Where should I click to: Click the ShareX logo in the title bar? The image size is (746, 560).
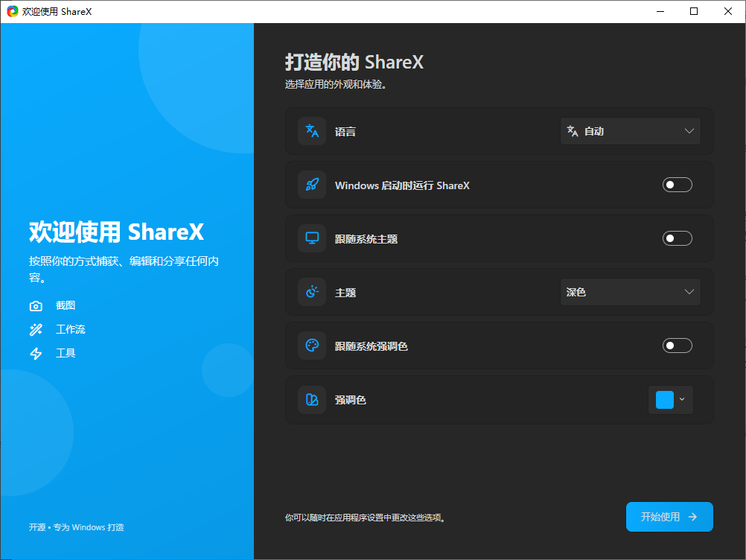coord(13,11)
